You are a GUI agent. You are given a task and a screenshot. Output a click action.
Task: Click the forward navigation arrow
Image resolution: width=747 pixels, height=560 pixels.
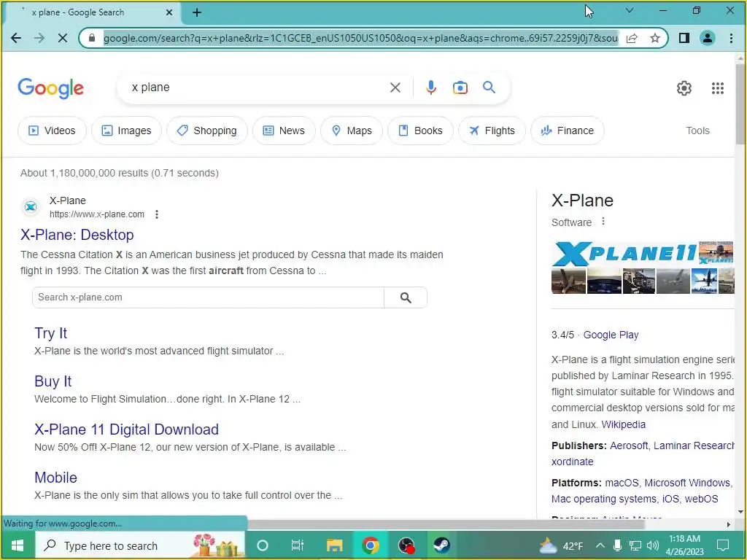(x=39, y=38)
